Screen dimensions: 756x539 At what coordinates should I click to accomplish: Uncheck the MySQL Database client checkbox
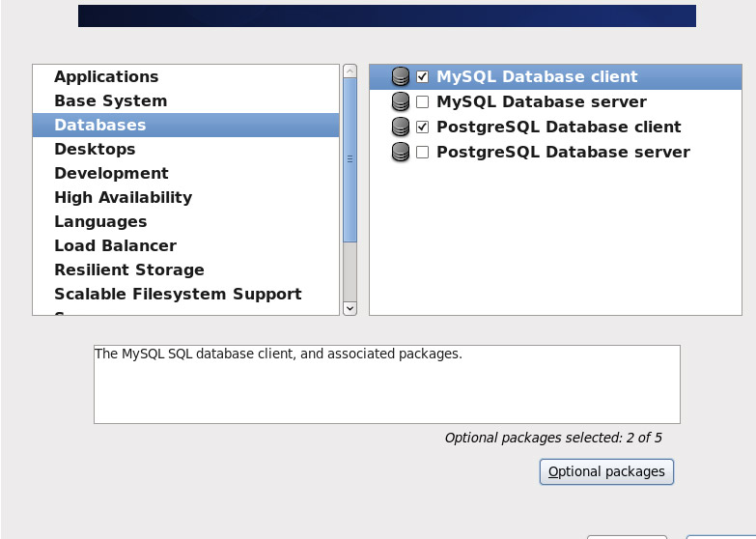(422, 76)
